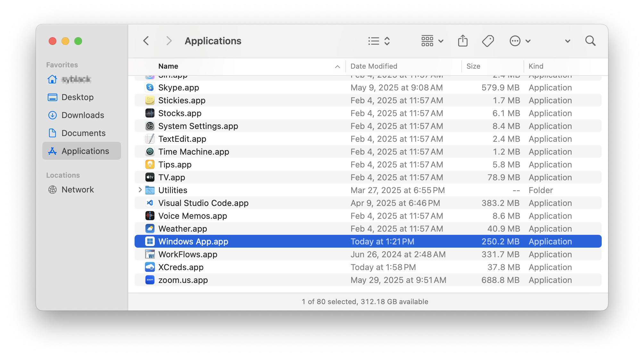Click the forward navigation arrow

[x=169, y=41]
